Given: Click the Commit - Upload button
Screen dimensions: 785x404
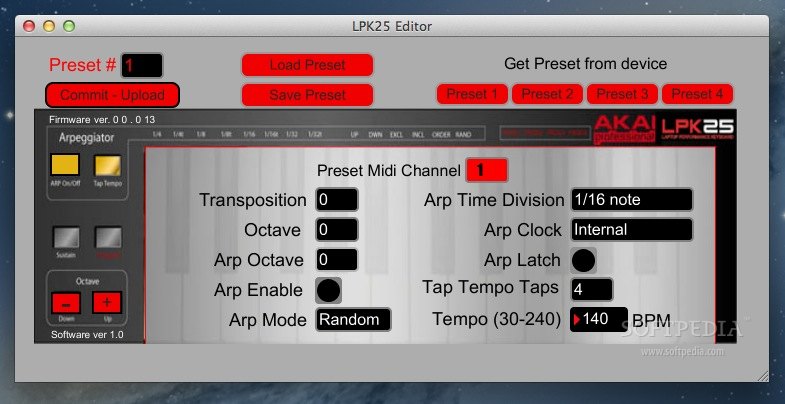Looking at the screenshot, I should click(x=112, y=95).
